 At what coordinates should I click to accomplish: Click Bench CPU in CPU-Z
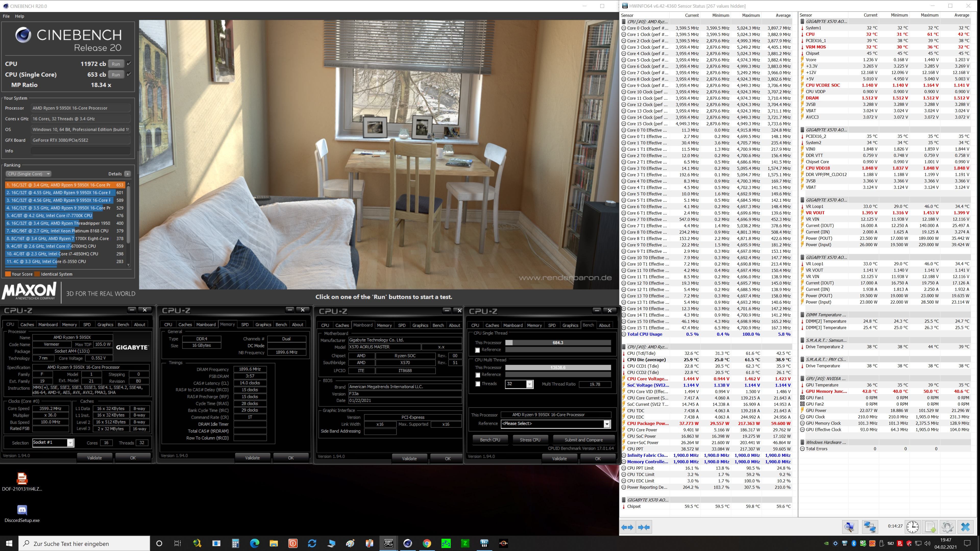point(490,440)
